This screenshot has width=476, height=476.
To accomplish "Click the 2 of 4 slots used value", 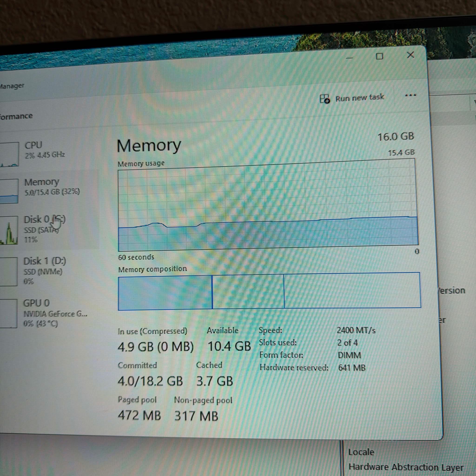I will [347, 343].
